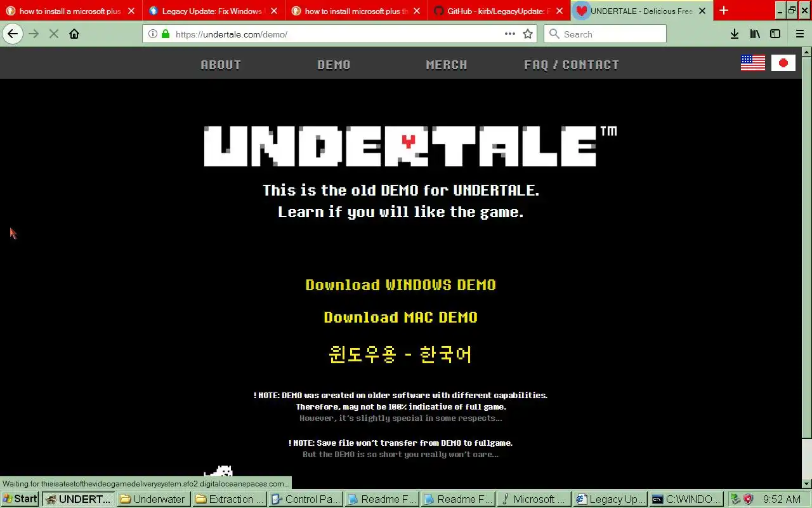812x508 pixels.
Task: Stop page loading with the X button
Action: point(54,34)
